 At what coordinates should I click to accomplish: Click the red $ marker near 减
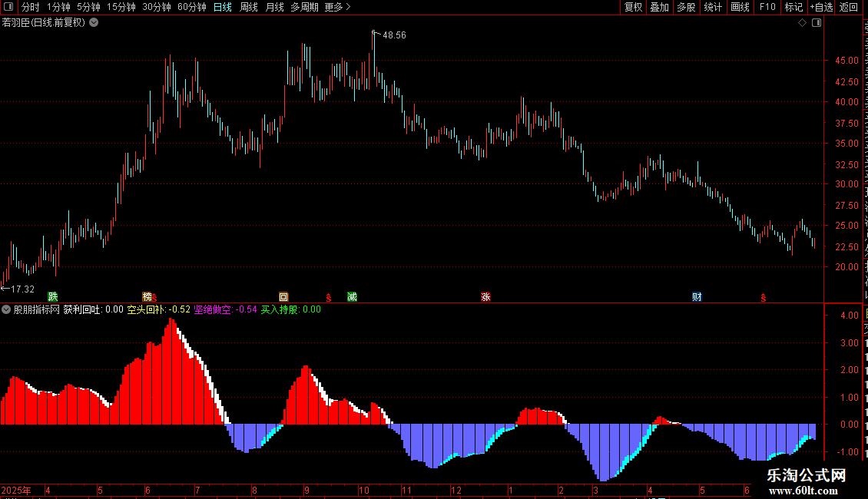click(x=329, y=298)
